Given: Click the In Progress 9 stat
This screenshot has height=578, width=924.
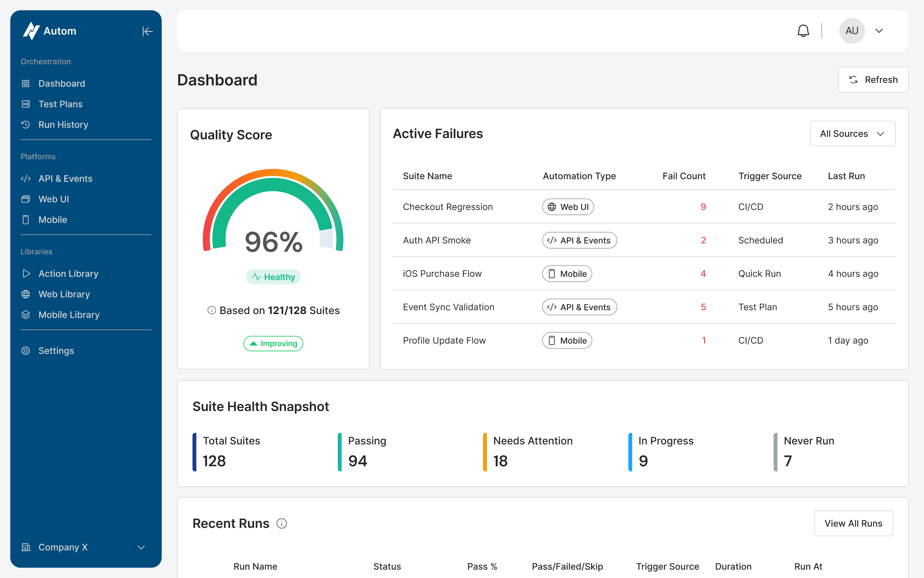Looking at the screenshot, I should 661,452.
